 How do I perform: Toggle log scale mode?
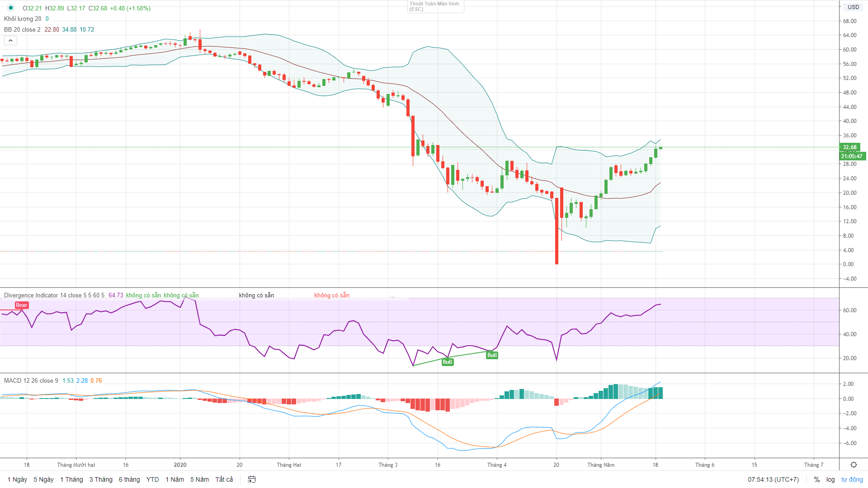click(830, 479)
